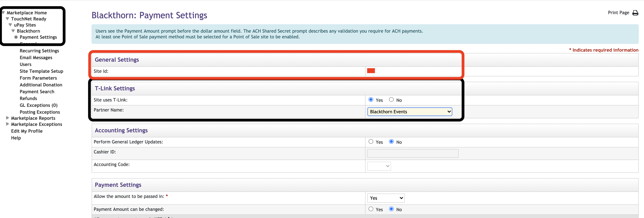
Task: Click the Edit My Profile link
Action: tap(27, 131)
